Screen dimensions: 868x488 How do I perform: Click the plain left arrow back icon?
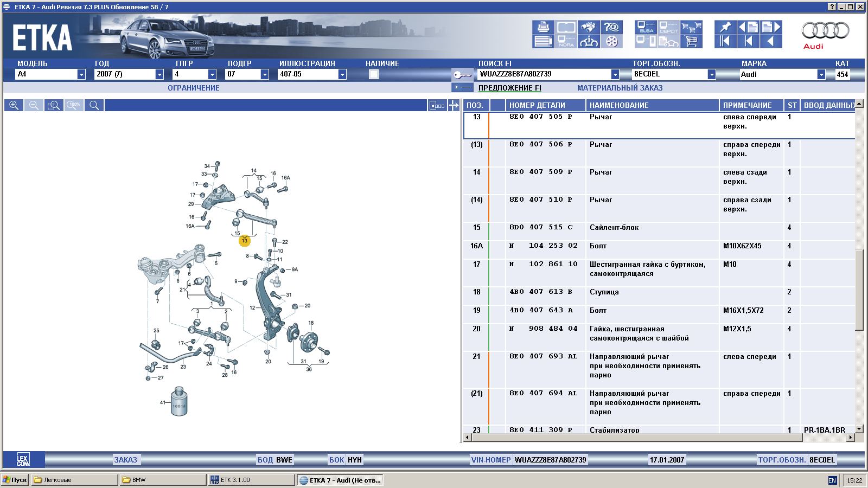coord(771,41)
